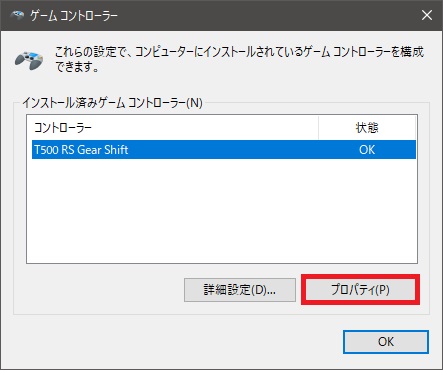This screenshot has height=370, width=443.
Task: Click divider between コントローラー and 状態 headers
Action: point(318,128)
